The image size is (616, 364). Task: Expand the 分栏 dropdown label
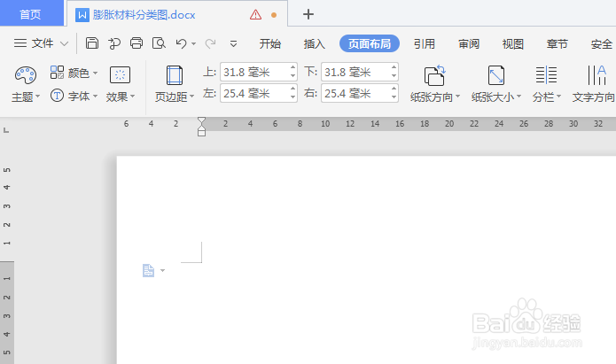(547, 97)
